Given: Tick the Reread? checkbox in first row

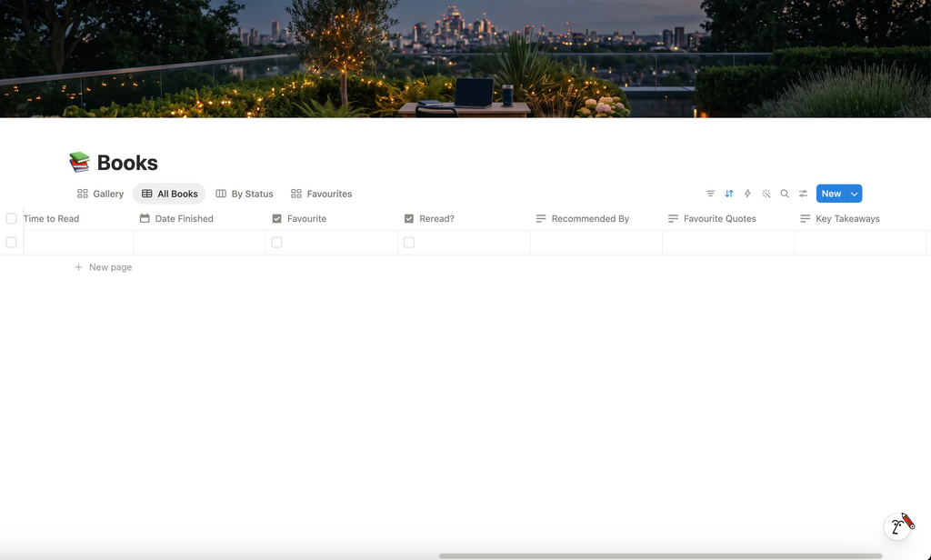Looking at the screenshot, I should tap(409, 243).
